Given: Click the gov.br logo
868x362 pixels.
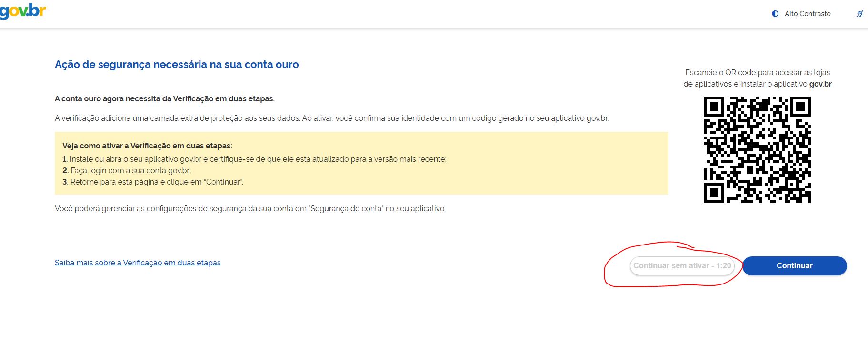Looking at the screenshot, I should (22, 10).
